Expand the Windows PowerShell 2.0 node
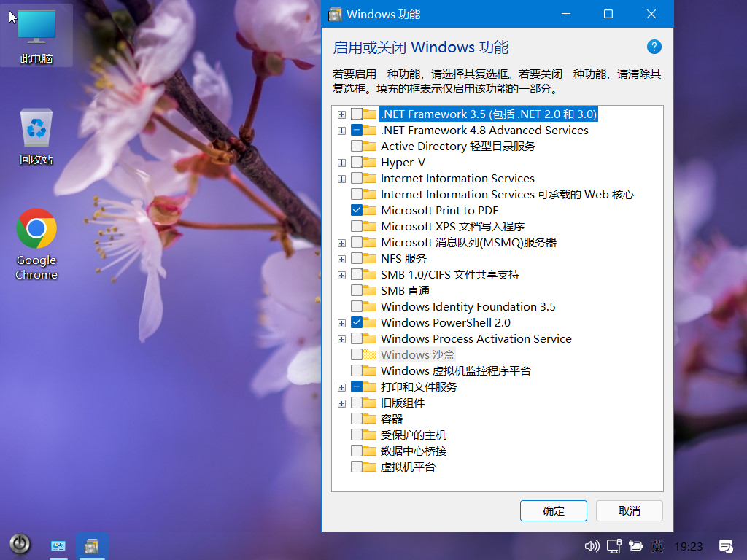The height and width of the screenshot is (560, 747). click(x=341, y=323)
